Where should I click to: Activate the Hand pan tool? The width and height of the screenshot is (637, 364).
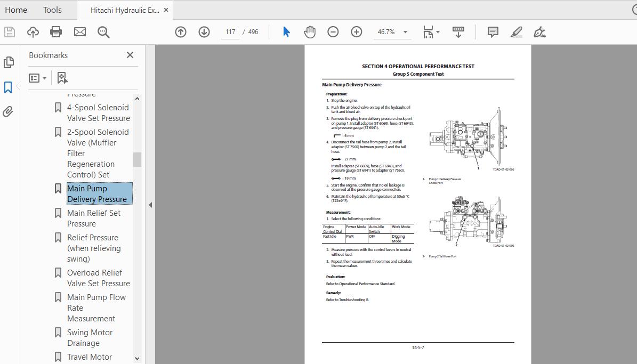[x=310, y=31]
